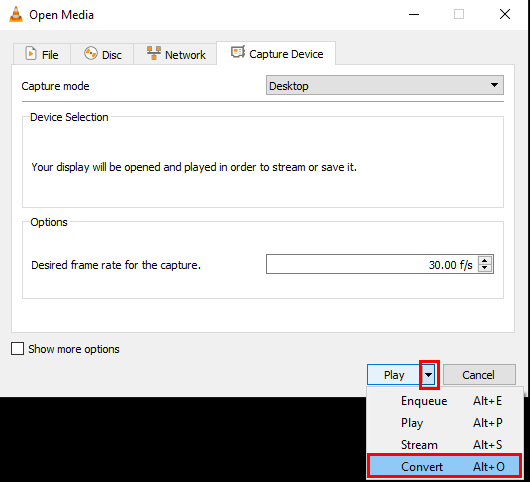530x482 pixels.
Task: Select Enqueue in the dropdown menu
Action: pos(444,401)
